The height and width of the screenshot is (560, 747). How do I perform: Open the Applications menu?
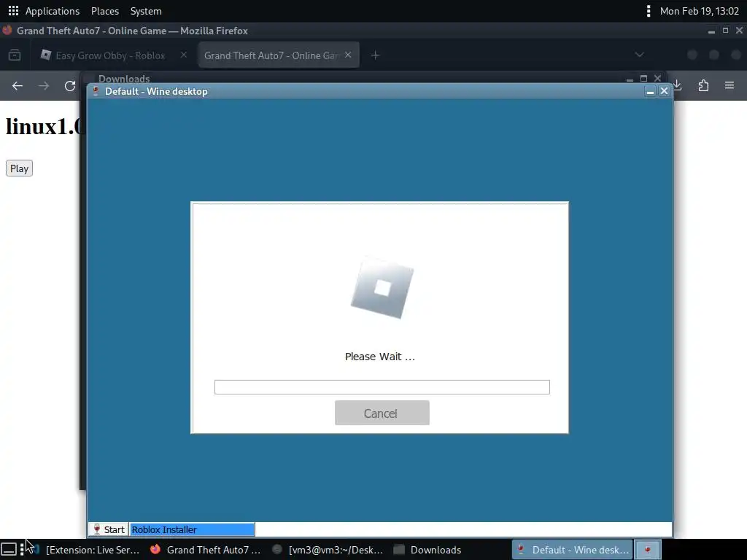pyautogui.click(x=52, y=10)
